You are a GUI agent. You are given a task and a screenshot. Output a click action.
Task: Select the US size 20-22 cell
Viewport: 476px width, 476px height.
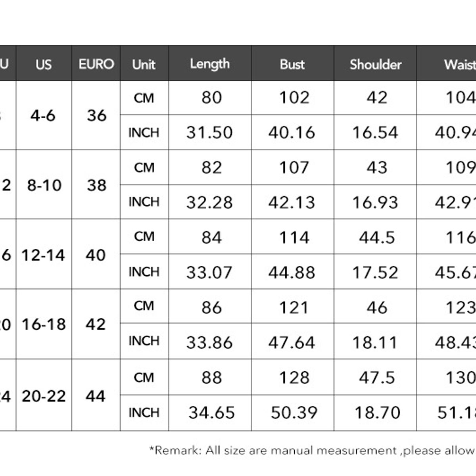(44, 395)
